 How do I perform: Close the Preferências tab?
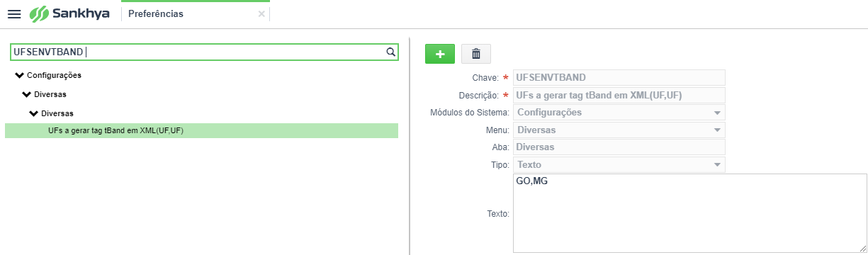(261, 13)
